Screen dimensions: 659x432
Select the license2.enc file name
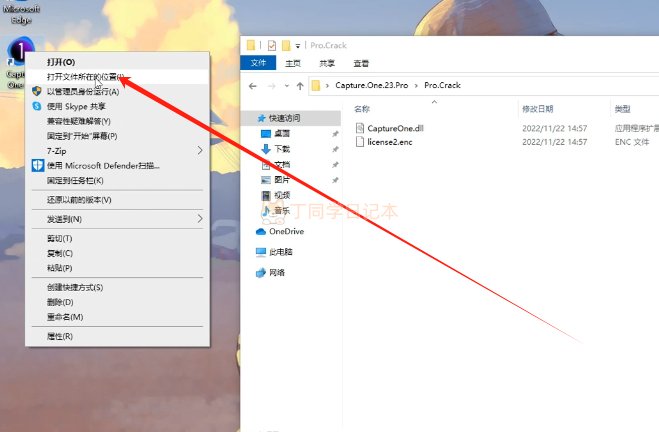[x=390, y=142]
